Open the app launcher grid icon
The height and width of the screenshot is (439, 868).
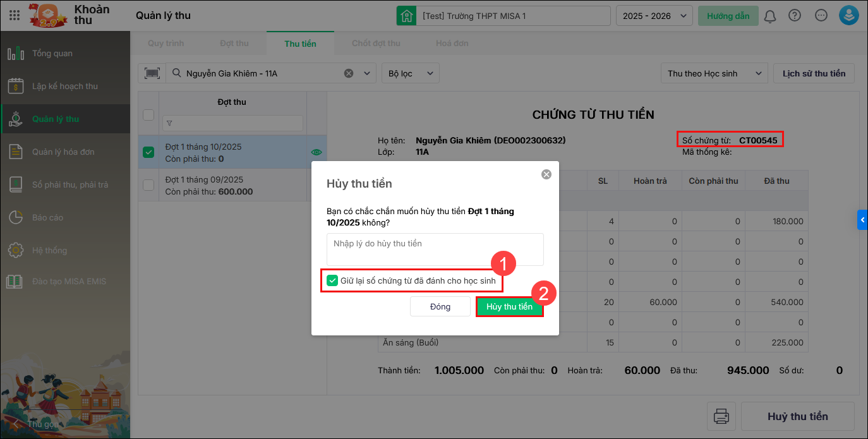[x=15, y=15]
